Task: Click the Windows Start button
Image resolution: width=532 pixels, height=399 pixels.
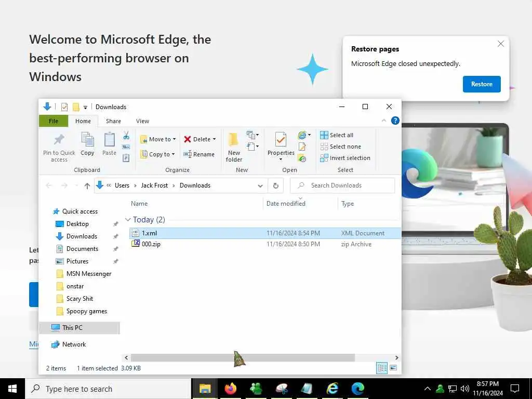Action: pos(12,389)
